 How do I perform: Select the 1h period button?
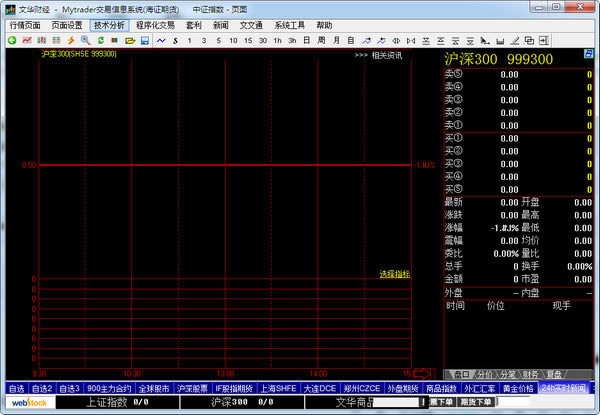(x=277, y=40)
